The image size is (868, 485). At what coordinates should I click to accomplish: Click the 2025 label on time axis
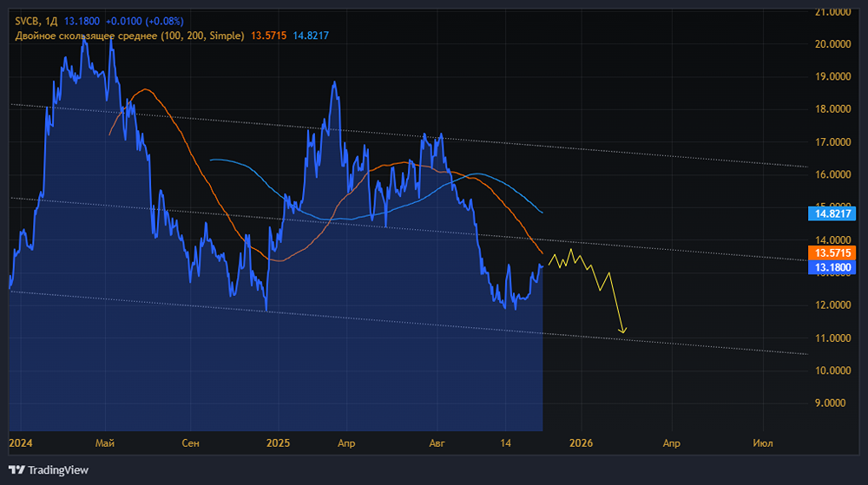(x=279, y=443)
